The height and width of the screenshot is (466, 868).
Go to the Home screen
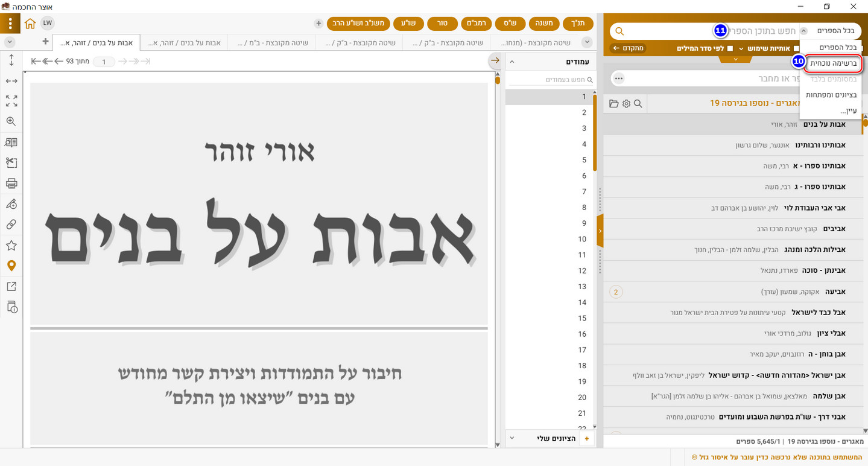[30, 24]
